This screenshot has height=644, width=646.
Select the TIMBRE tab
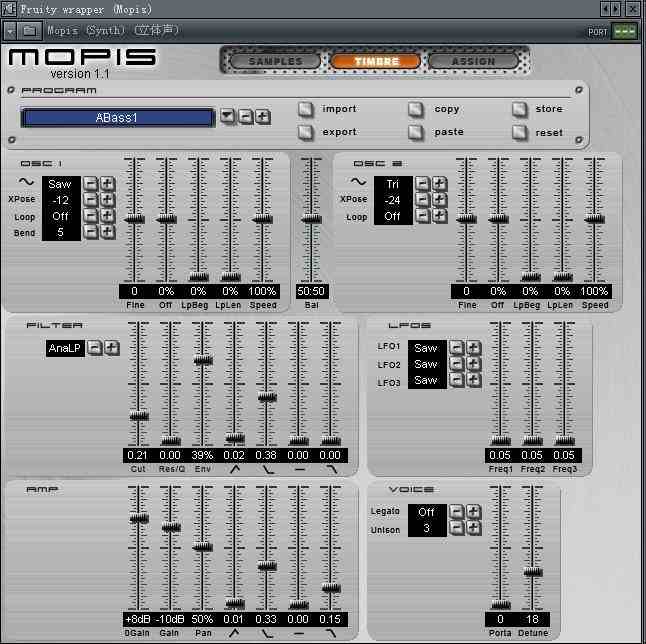click(376, 61)
